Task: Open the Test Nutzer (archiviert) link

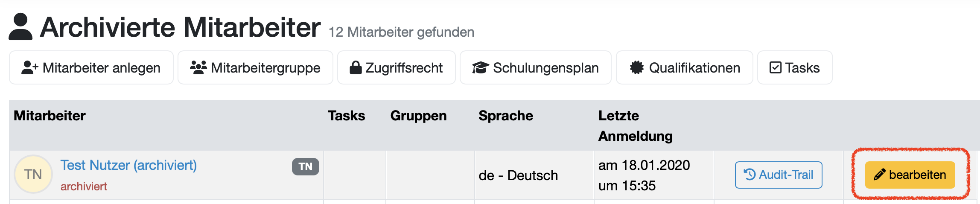Action: pos(128,165)
